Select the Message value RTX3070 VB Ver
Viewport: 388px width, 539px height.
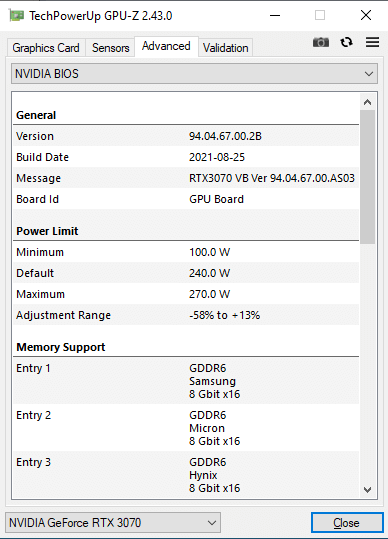pos(271,178)
